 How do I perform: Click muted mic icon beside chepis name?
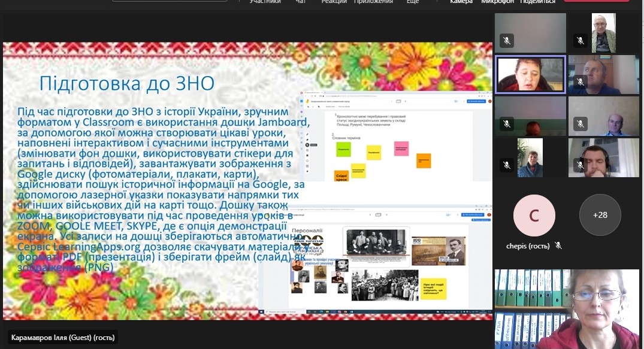click(x=558, y=245)
